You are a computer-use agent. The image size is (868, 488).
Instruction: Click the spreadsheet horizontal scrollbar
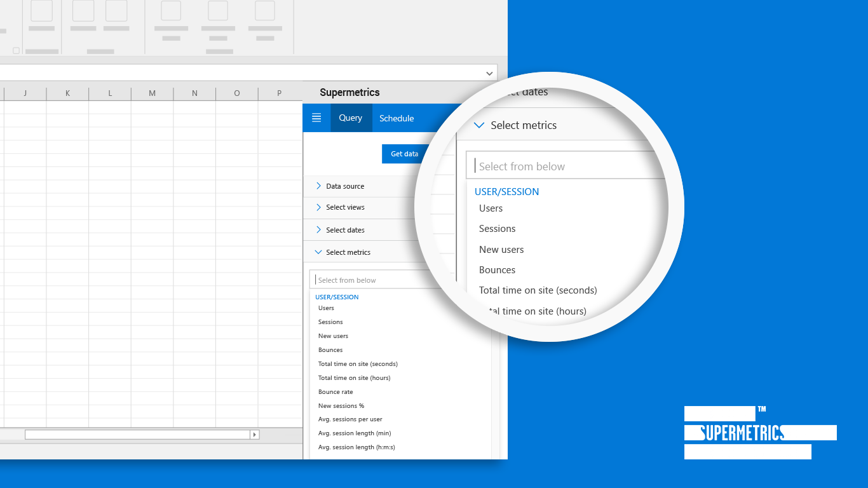tap(137, 435)
